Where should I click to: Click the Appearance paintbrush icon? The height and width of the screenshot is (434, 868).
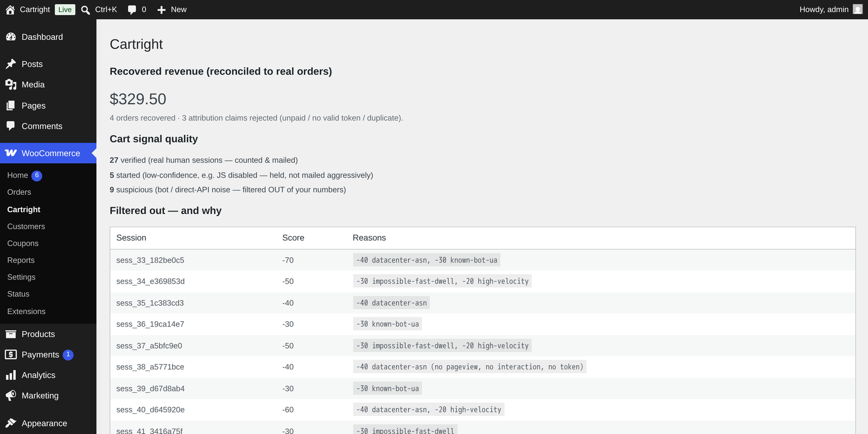pyautogui.click(x=11, y=423)
